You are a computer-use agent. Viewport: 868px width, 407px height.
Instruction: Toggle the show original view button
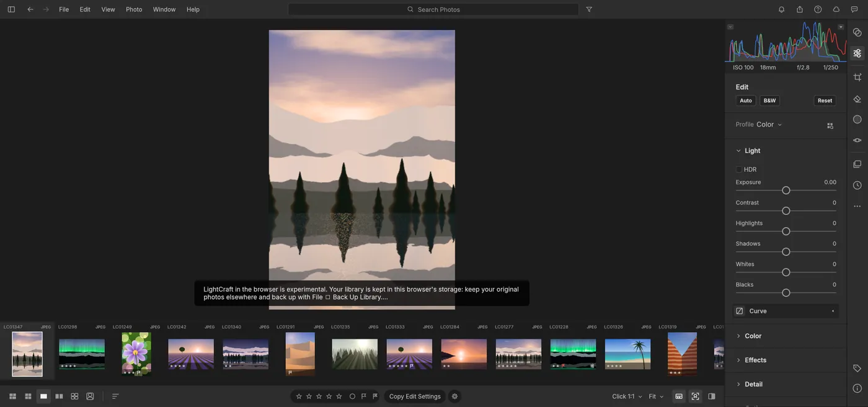pos(695,396)
